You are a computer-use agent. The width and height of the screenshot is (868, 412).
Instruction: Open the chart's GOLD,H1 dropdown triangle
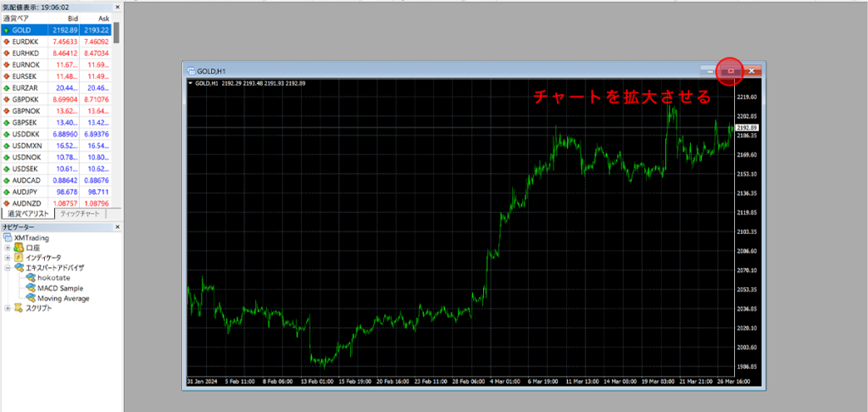tap(191, 83)
